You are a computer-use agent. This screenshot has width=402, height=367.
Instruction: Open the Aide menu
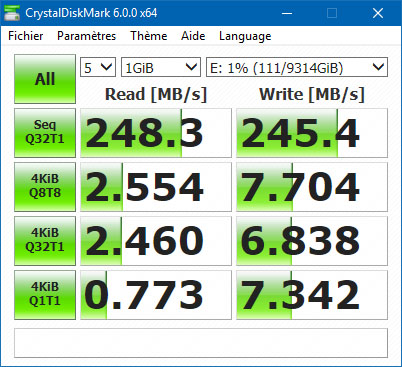pyautogui.click(x=193, y=36)
